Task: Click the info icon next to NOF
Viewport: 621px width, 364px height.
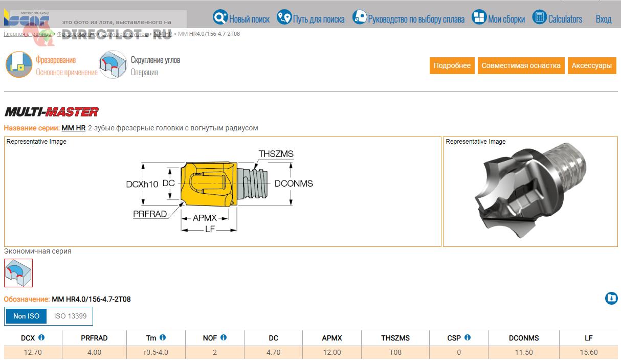Action: (224, 337)
